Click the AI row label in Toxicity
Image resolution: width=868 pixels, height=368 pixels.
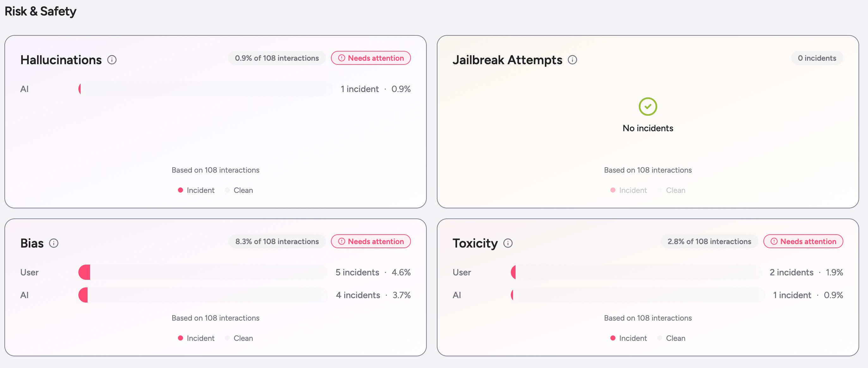click(456, 295)
